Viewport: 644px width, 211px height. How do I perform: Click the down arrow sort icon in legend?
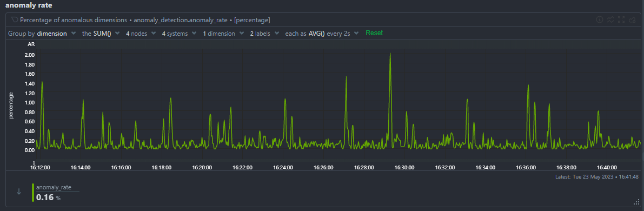(18, 192)
